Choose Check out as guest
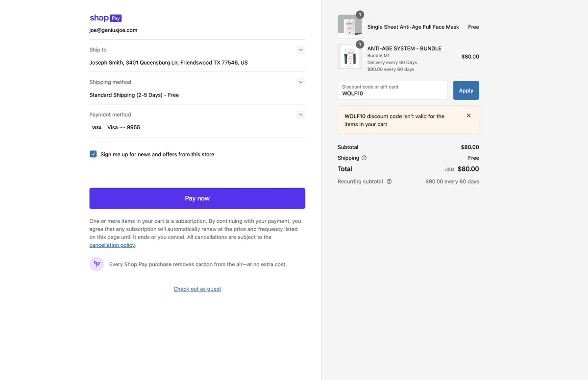Screen dimensions: 588x380 (197, 289)
